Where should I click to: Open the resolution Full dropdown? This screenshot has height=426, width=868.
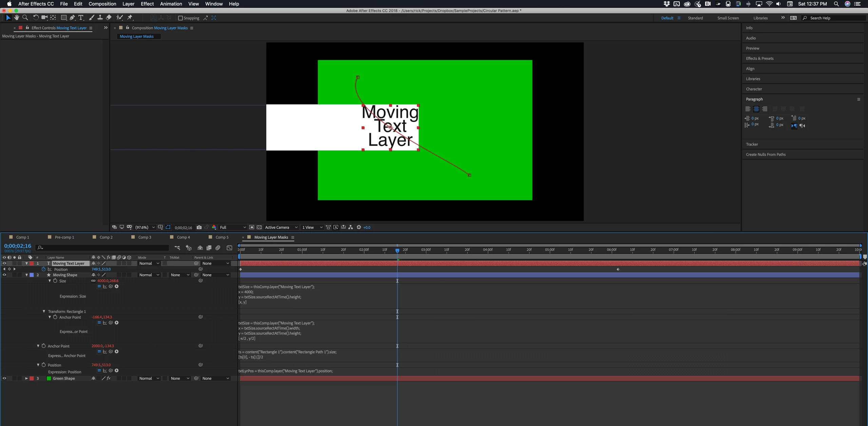point(233,227)
